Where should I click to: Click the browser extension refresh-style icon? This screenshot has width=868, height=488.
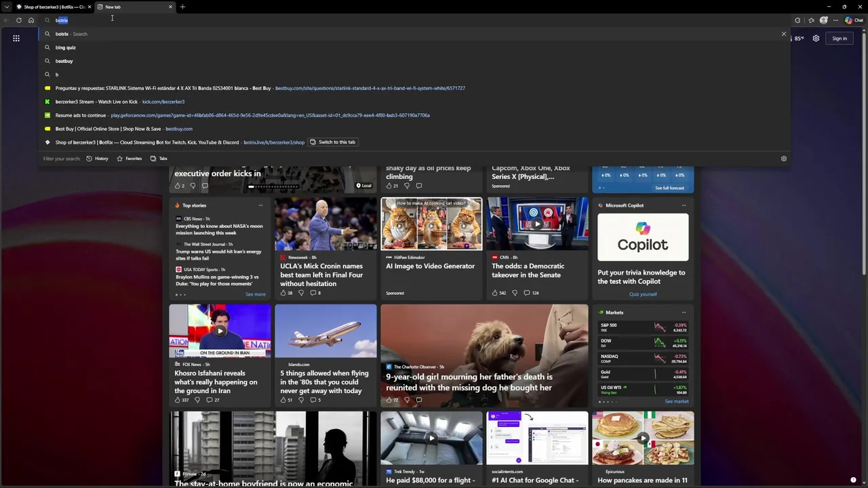[x=797, y=20]
